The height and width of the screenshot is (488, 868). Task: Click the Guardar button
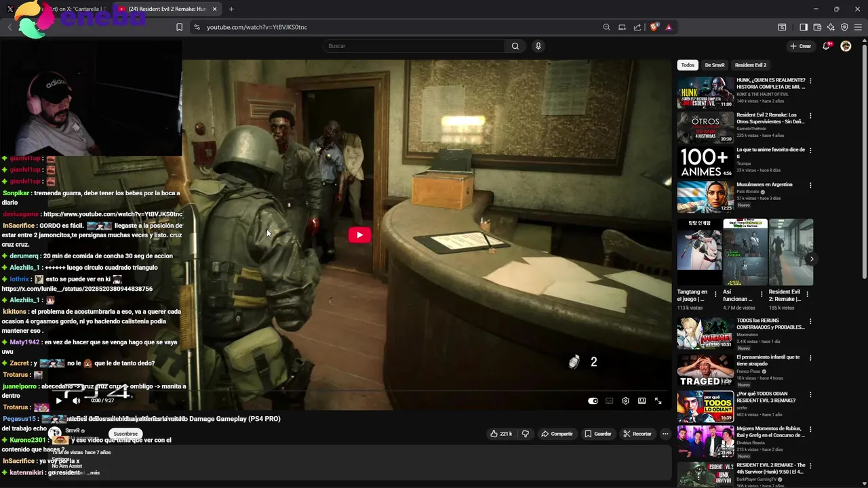598,434
